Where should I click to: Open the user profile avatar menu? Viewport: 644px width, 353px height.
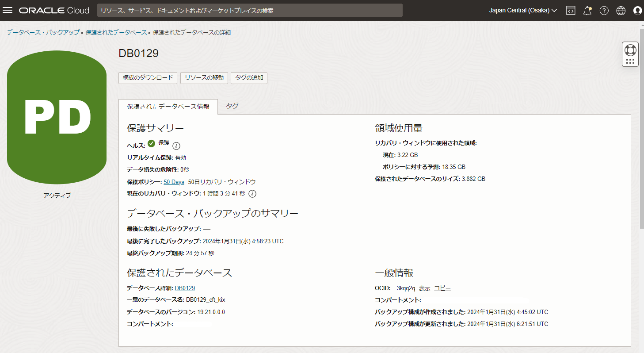637,11
